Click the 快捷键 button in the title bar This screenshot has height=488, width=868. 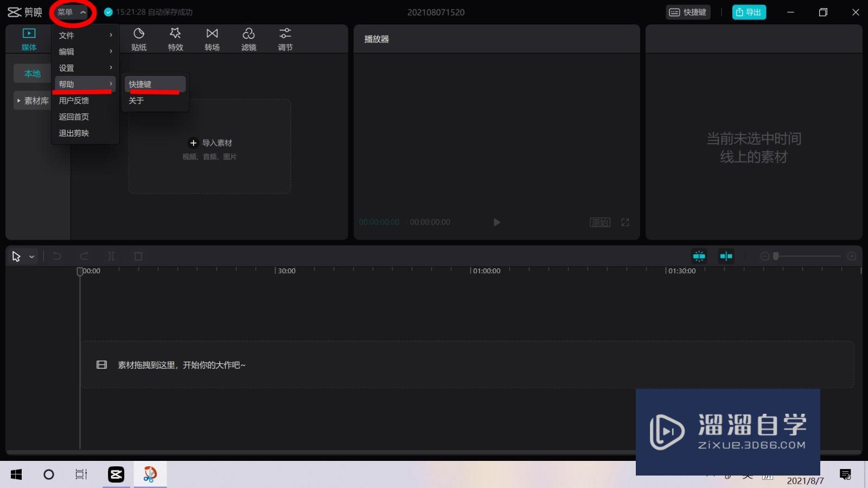[x=688, y=12]
